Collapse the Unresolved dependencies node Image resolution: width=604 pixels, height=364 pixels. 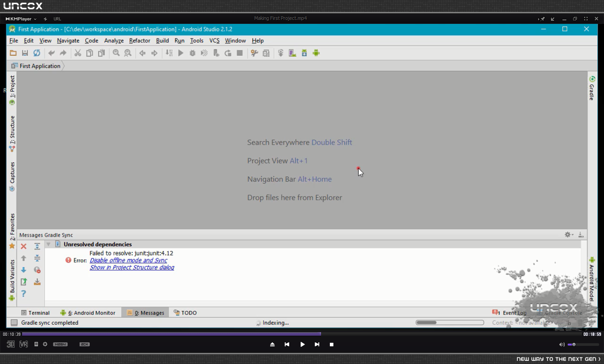click(48, 244)
